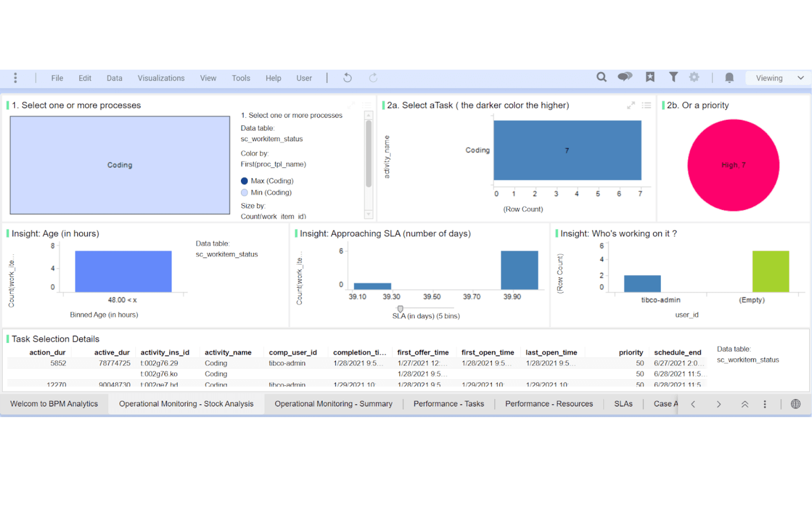Go to previous page tabs with left chevron

click(x=693, y=404)
